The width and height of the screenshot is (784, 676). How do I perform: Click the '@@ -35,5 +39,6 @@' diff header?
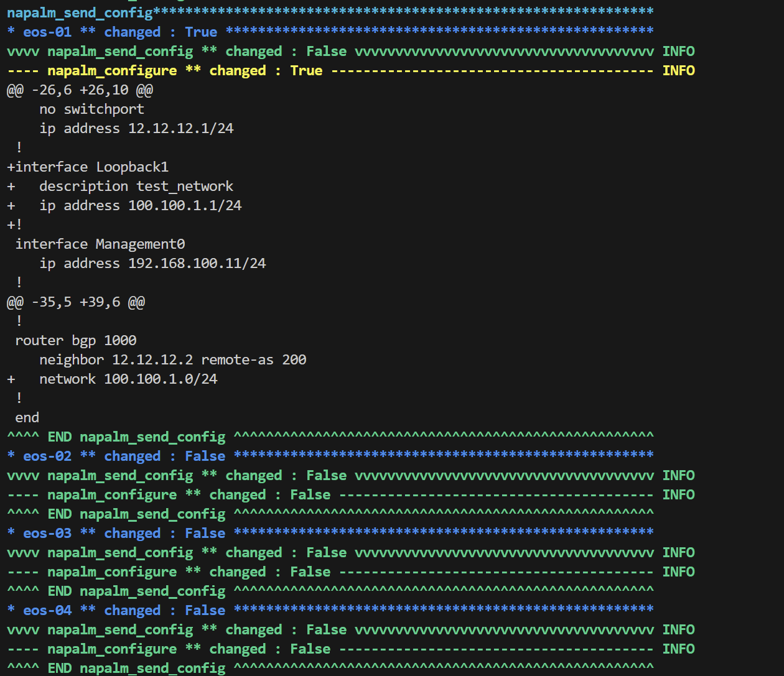coord(76,302)
